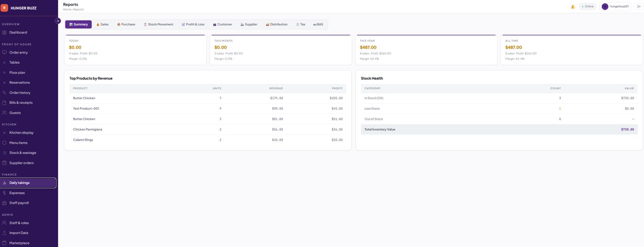The width and height of the screenshot is (644, 247).
Task: Open the BAS report tab
Action: pyautogui.click(x=318, y=24)
